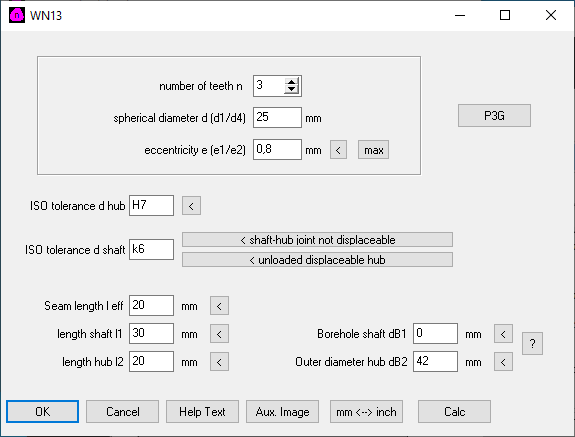Open the Aux. Image button
Screen dimensions: 575x437
[282, 412]
